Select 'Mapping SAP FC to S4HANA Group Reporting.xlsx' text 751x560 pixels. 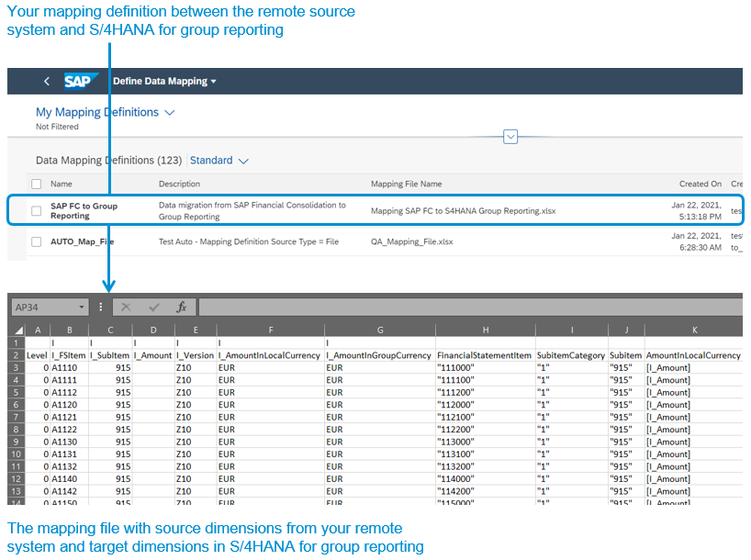[463, 211]
